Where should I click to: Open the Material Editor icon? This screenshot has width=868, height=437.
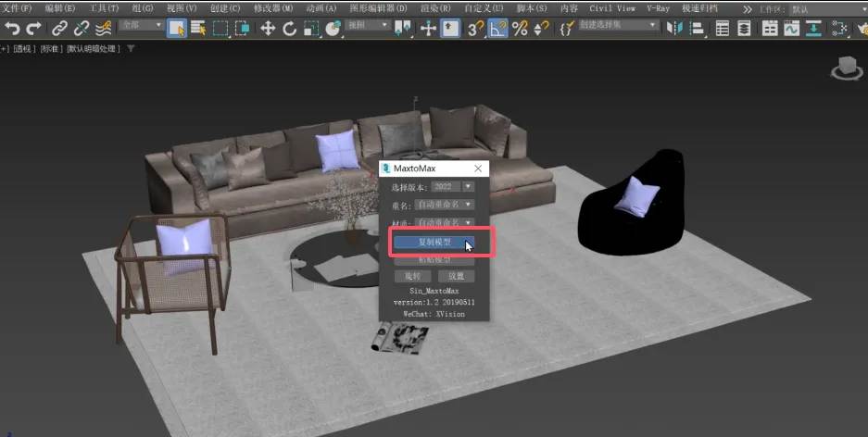pyautogui.click(x=839, y=28)
